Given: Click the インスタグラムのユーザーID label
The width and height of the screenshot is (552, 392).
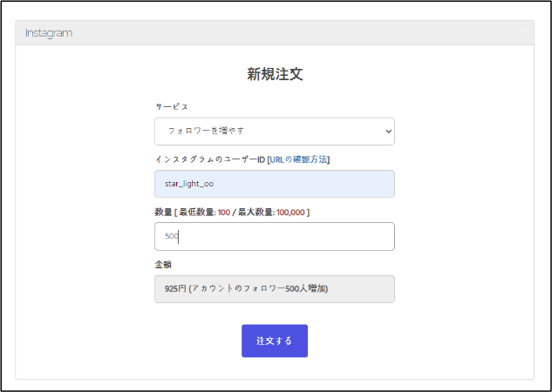Looking at the screenshot, I should coord(210,159).
